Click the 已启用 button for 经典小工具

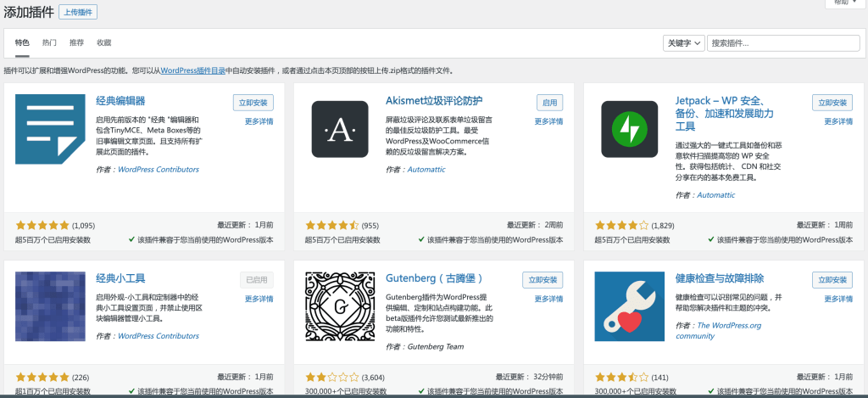tap(257, 280)
